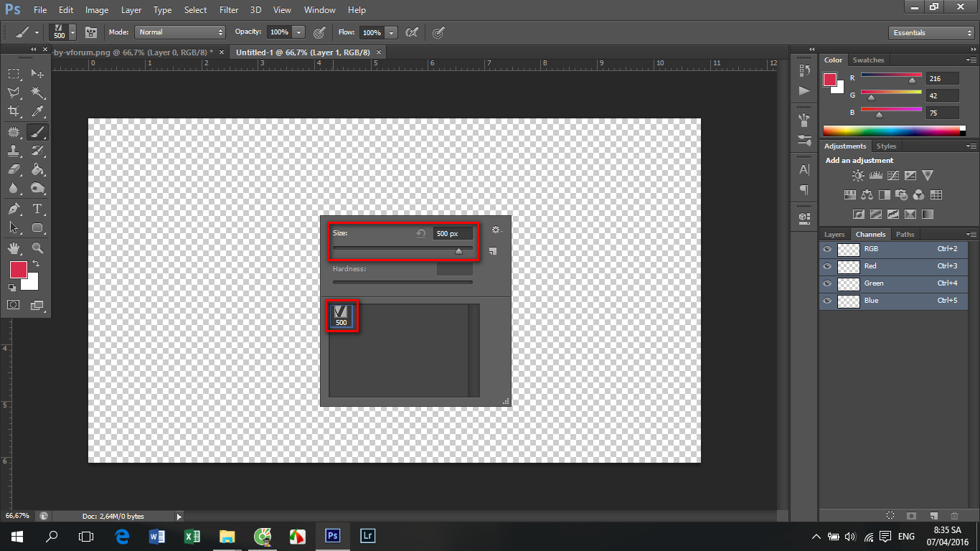980x551 pixels.
Task: Select the Type tool
Action: tap(37, 209)
